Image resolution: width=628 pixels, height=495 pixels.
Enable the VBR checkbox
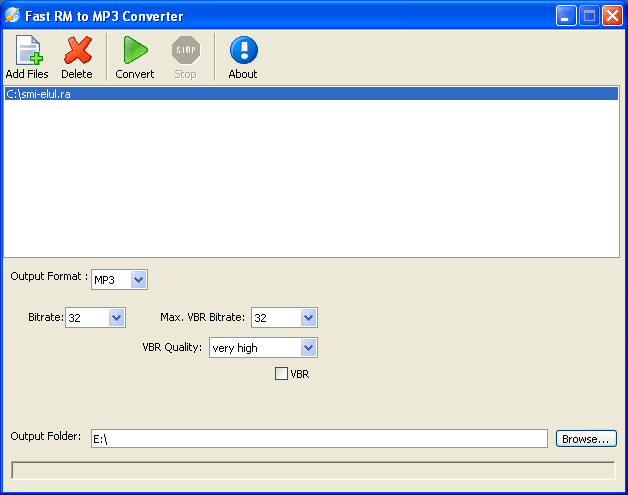tap(281, 374)
